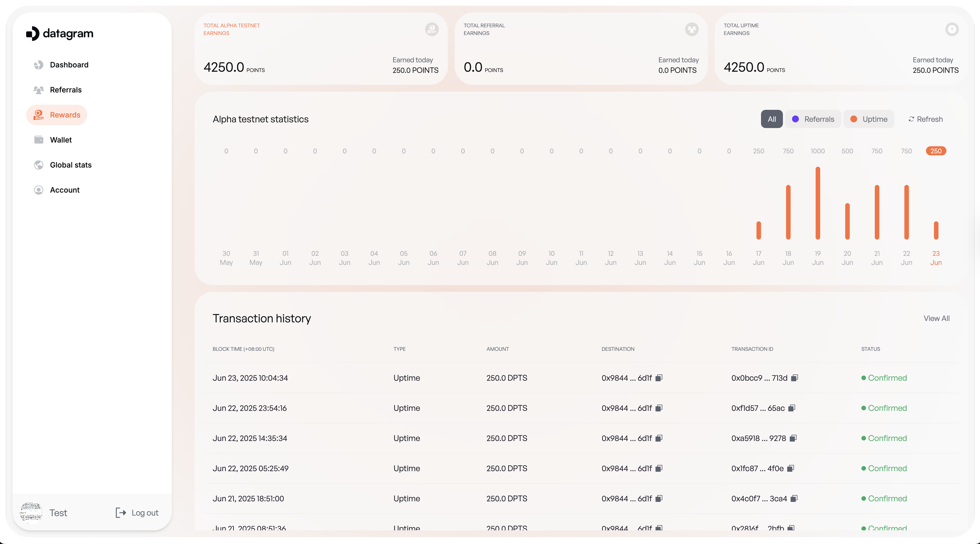980x544 pixels.
Task: Click the 18 Jun chart bar
Action: tap(788, 213)
